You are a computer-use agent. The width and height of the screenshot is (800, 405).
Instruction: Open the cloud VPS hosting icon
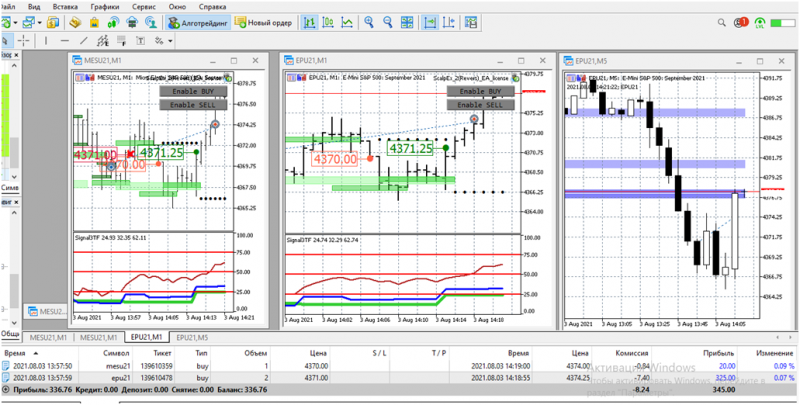pyautogui.click(x=132, y=23)
